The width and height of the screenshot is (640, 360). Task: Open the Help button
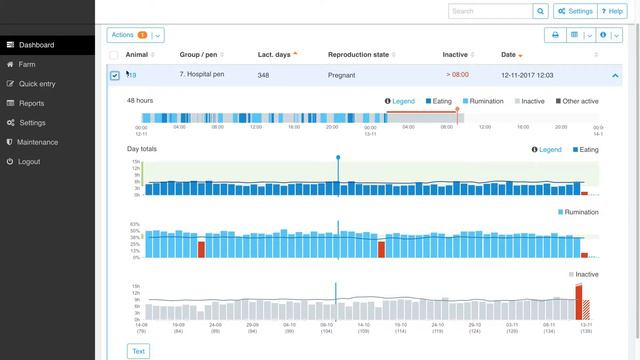pos(612,11)
